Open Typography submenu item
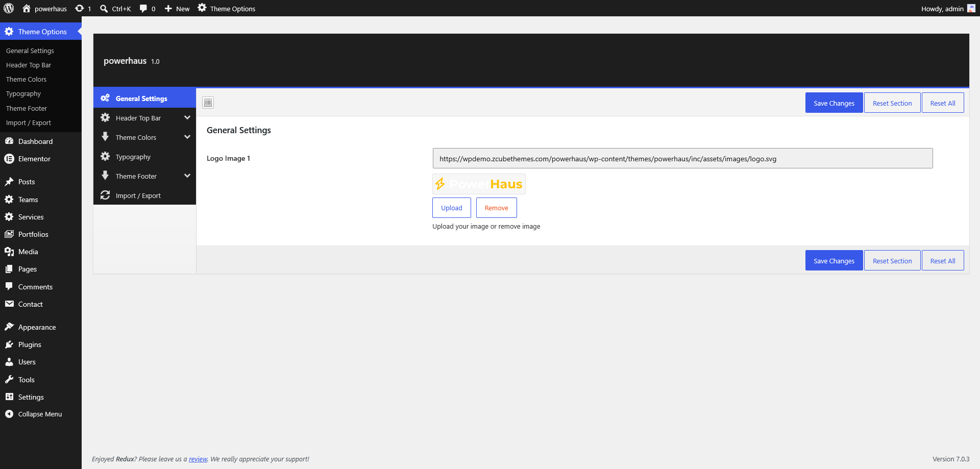Screen dimensions: 980x469 tap(23, 94)
